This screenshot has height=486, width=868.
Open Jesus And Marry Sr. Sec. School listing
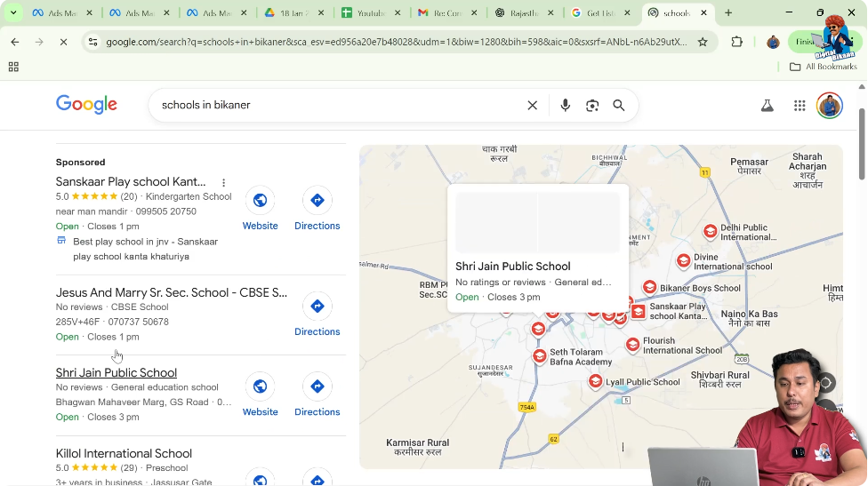pos(172,292)
